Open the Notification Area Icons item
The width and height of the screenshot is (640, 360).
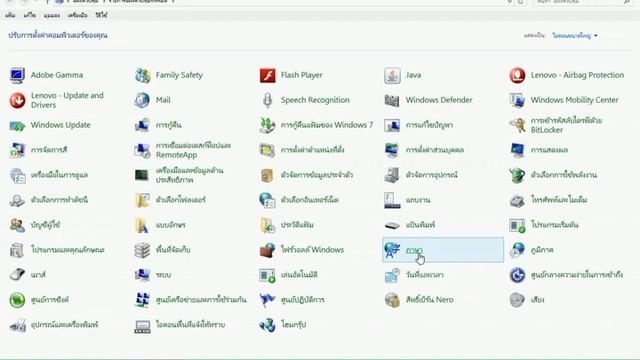click(190, 324)
